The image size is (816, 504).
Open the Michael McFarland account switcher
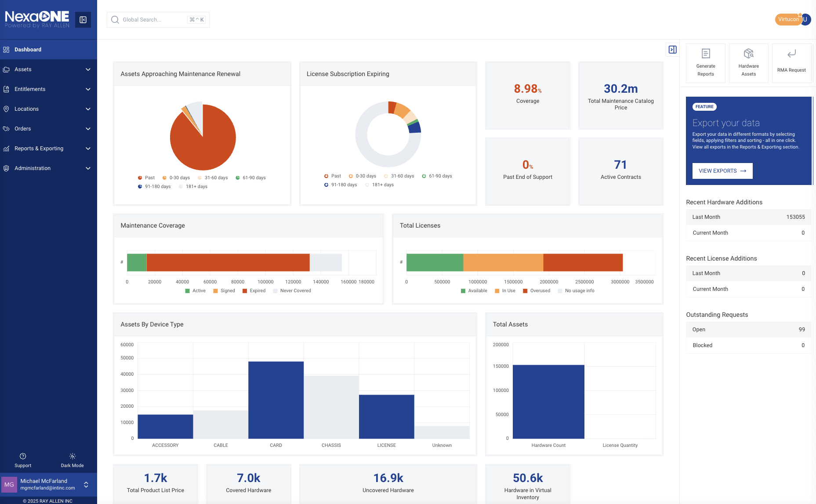pos(86,484)
